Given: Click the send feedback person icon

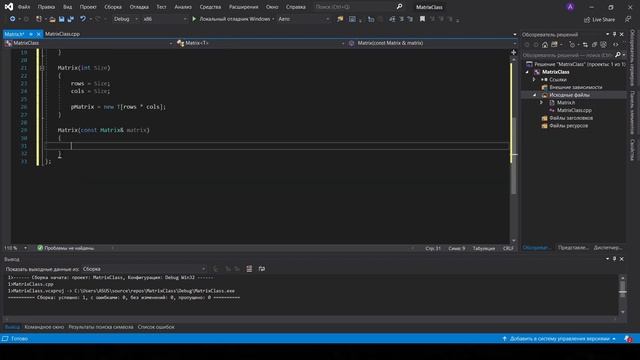Looking at the screenshot, I should click(x=628, y=19).
